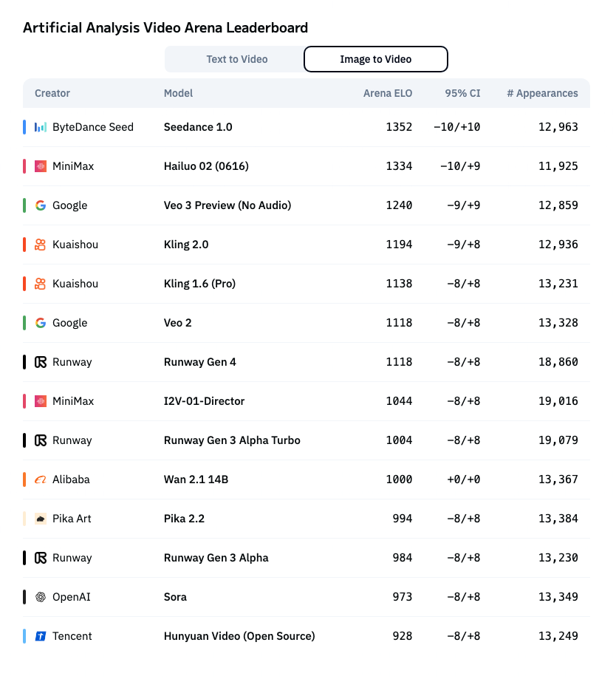Select the Alibaba creator name
Viewport: 616px width, 679px height.
tap(71, 480)
